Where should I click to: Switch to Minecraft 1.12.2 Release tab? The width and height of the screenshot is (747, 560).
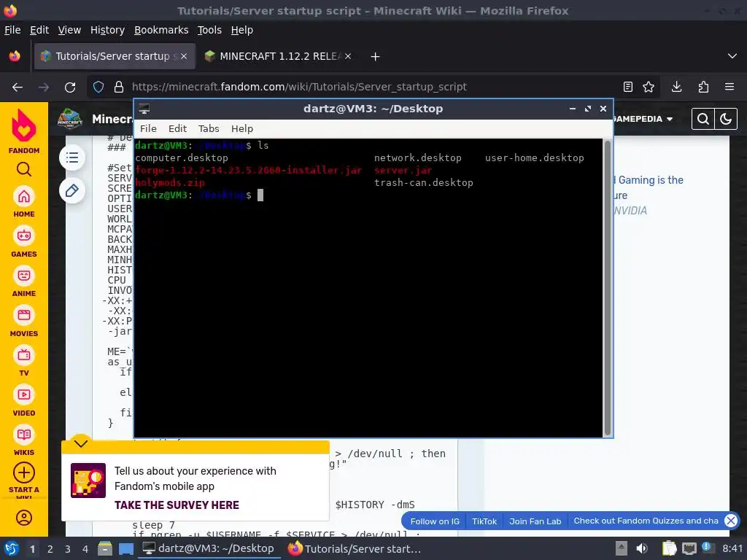(x=277, y=57)
